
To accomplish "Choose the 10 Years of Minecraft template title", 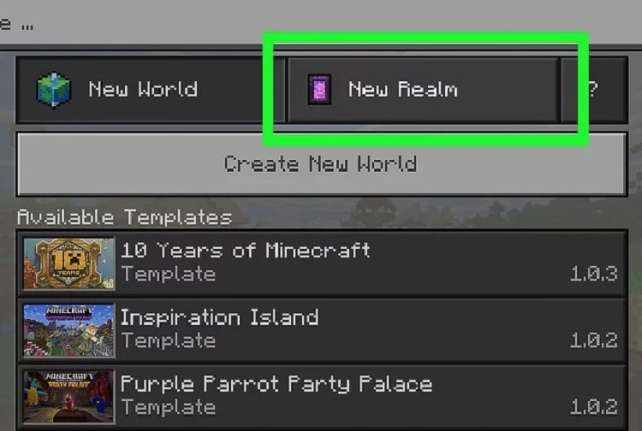I will (246, 250).
